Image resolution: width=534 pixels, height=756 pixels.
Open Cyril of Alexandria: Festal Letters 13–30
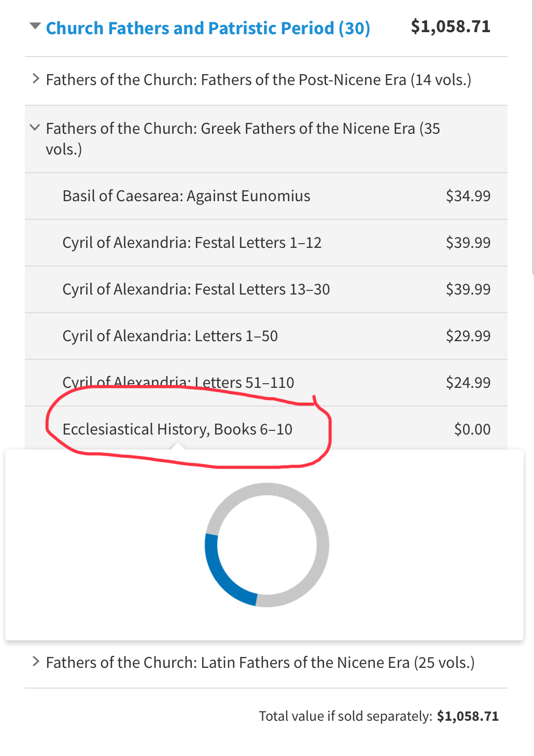(x=196, y=289)
